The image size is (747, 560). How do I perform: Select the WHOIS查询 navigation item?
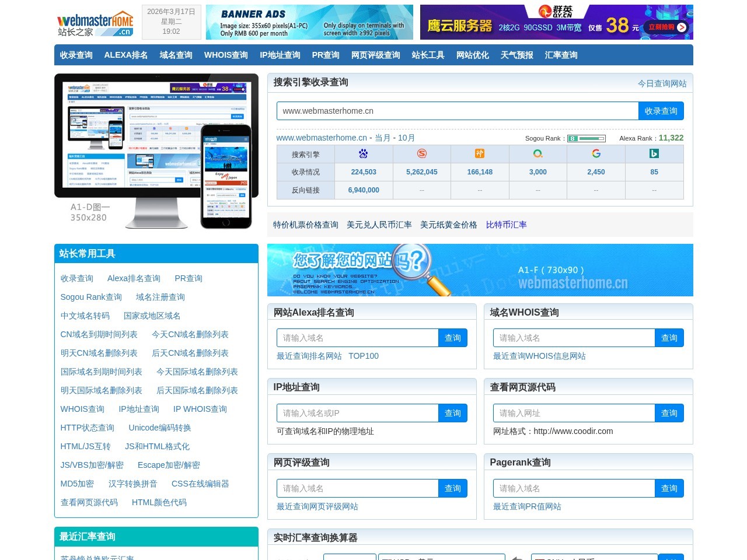click(x=226, y=55)
